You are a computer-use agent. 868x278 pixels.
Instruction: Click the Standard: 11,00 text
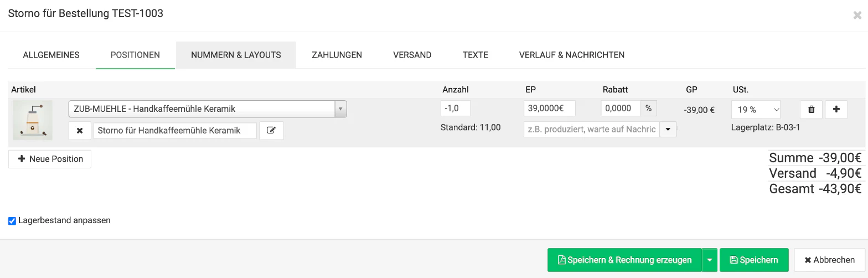coord(471,127)
